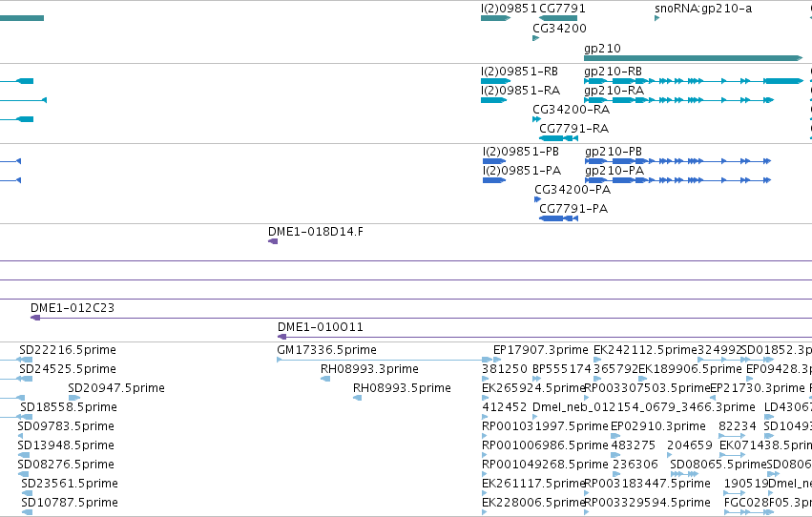Image resolution: width=812 pixels, height=517 pixels.
Task: Select the EK228006.5prime EST label
Action: [533, 503]
